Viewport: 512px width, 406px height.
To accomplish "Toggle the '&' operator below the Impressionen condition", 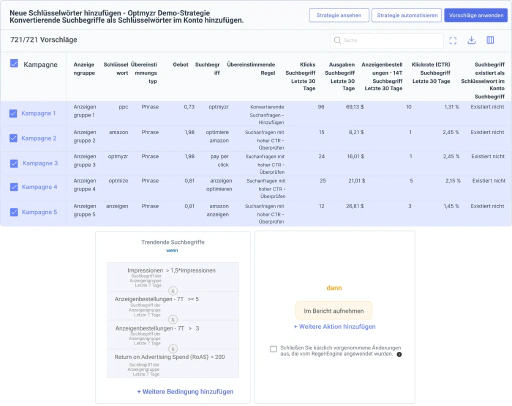I will pos(173,291).
